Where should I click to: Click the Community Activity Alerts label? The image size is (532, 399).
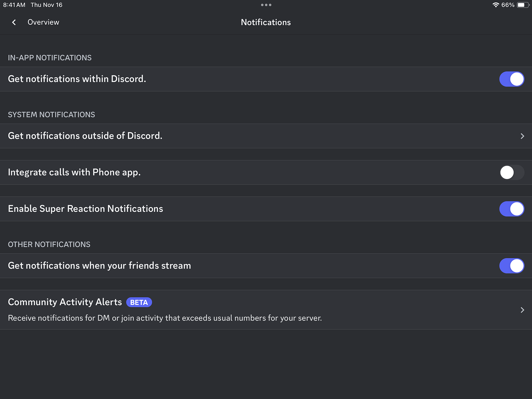click(65, 302)
